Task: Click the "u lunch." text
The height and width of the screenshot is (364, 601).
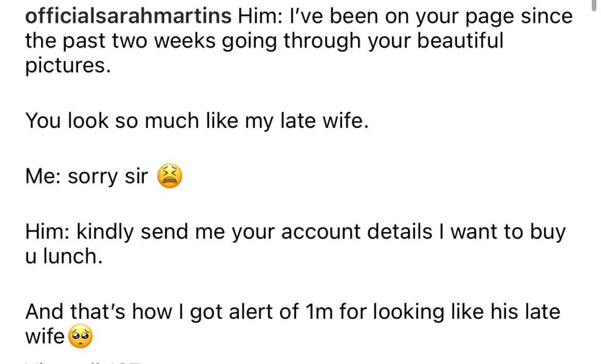Action: click(63, 257)
